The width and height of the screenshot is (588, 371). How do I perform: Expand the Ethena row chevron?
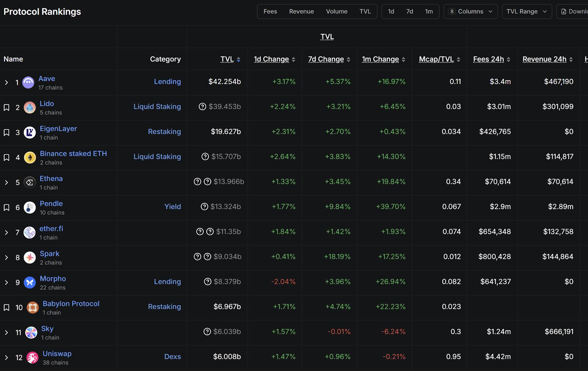tap(6, 182)
